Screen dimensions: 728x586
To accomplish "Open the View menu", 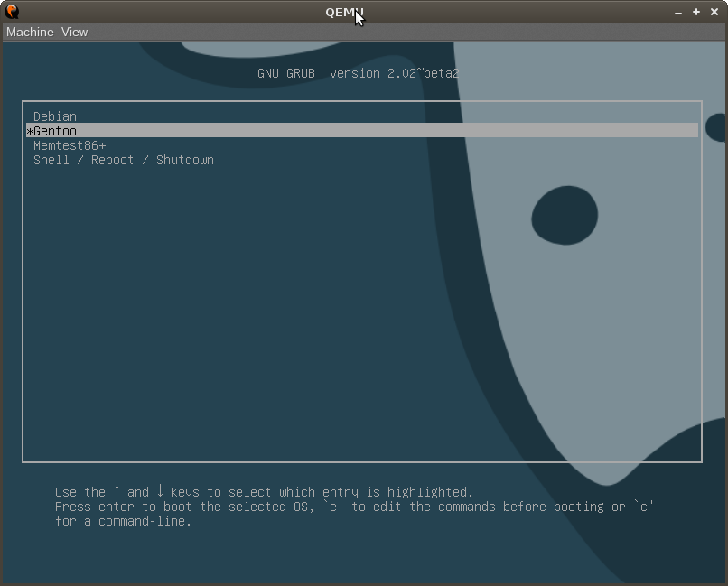I will pos(74,32).
